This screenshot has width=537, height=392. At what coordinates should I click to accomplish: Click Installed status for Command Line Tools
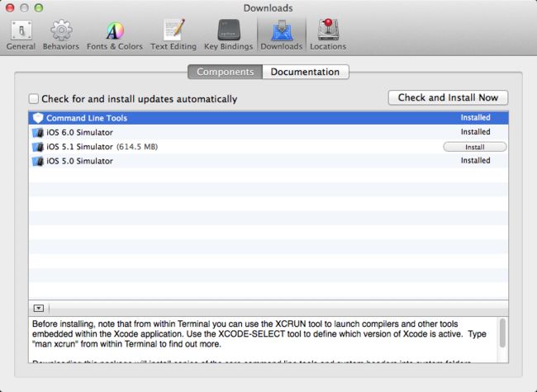[x=475, y=118]
